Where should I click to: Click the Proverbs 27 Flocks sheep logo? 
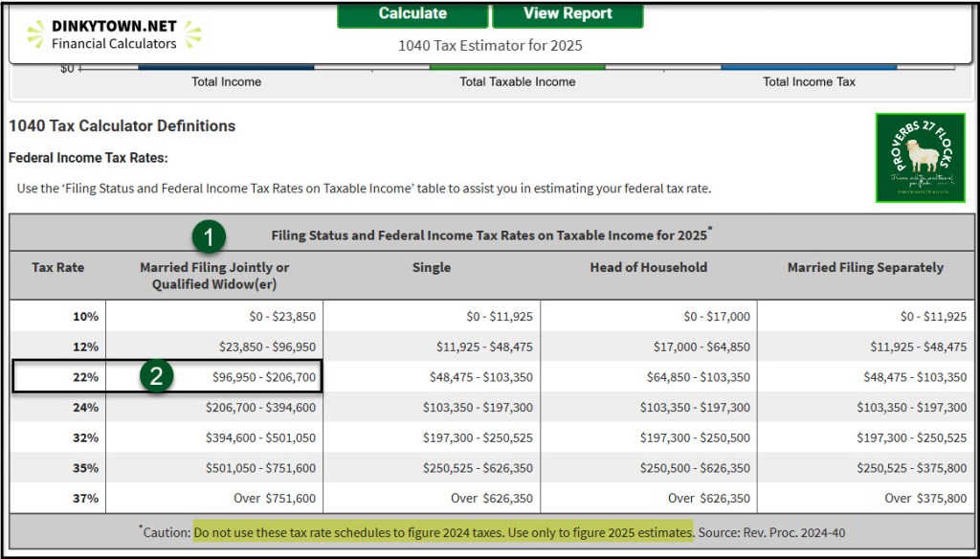pyautogui.click(x=919, y=158)
